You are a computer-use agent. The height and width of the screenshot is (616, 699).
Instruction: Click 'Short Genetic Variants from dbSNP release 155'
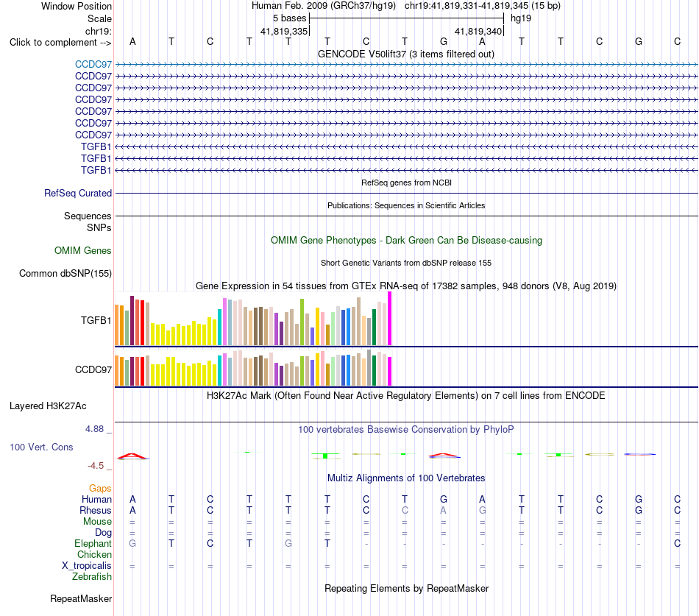406,263
